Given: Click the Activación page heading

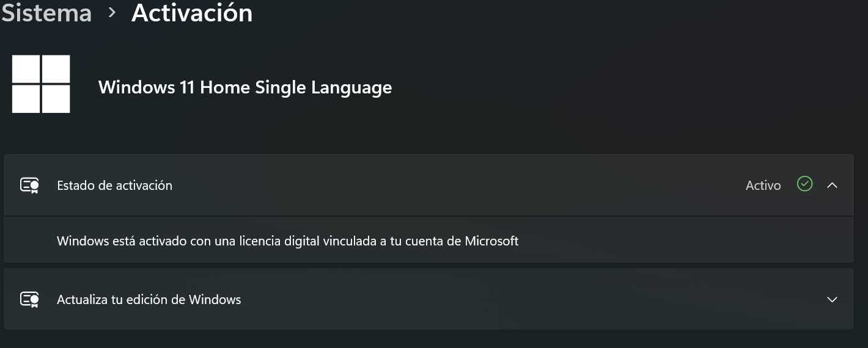Looking at the screenshot, I should pos(192,12).
